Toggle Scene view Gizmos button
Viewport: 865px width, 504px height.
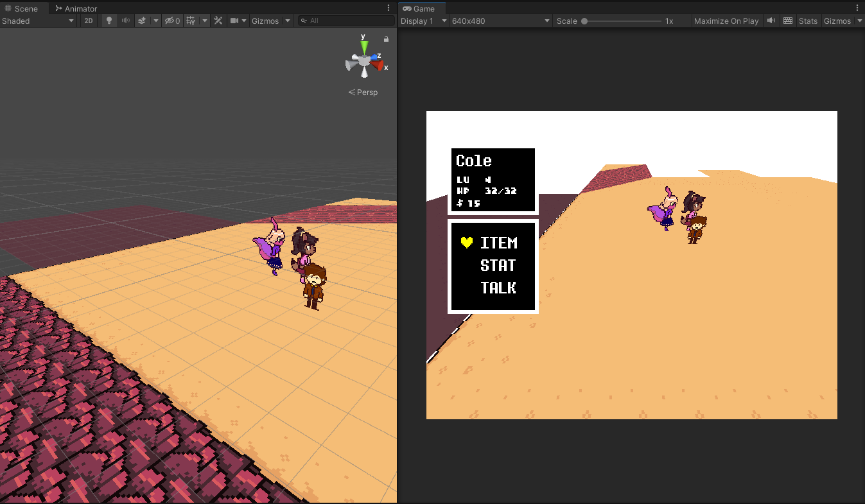pos(265,21)
